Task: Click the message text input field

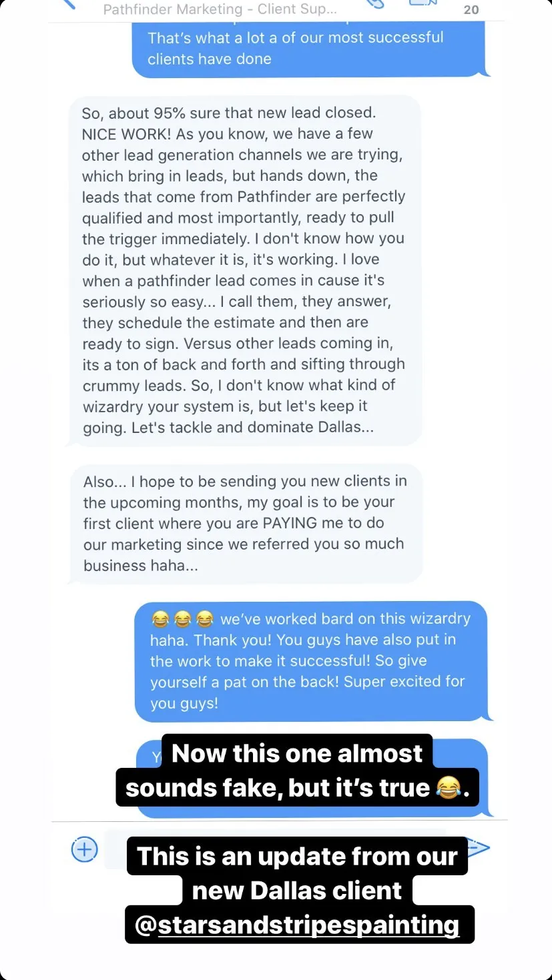Action: 275,847
